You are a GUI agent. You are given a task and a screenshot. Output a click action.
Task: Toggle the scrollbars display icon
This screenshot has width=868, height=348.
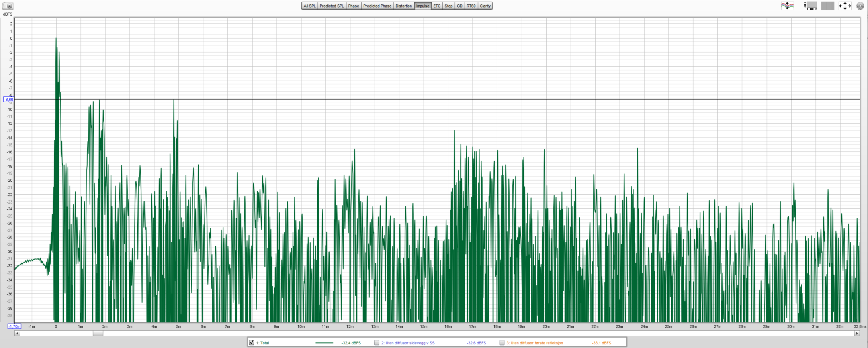pyautogui.click(x=811, y=6)
